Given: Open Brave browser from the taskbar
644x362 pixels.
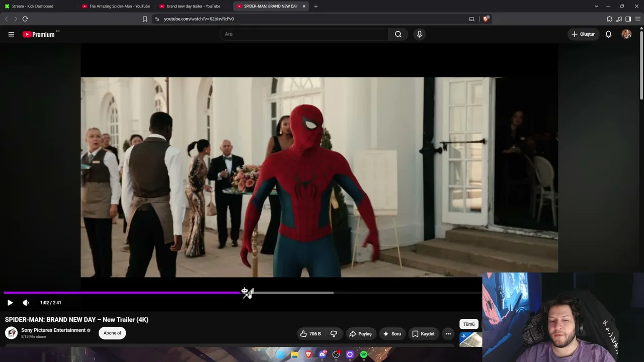Looking at the screenshot, I should (308, 355).
